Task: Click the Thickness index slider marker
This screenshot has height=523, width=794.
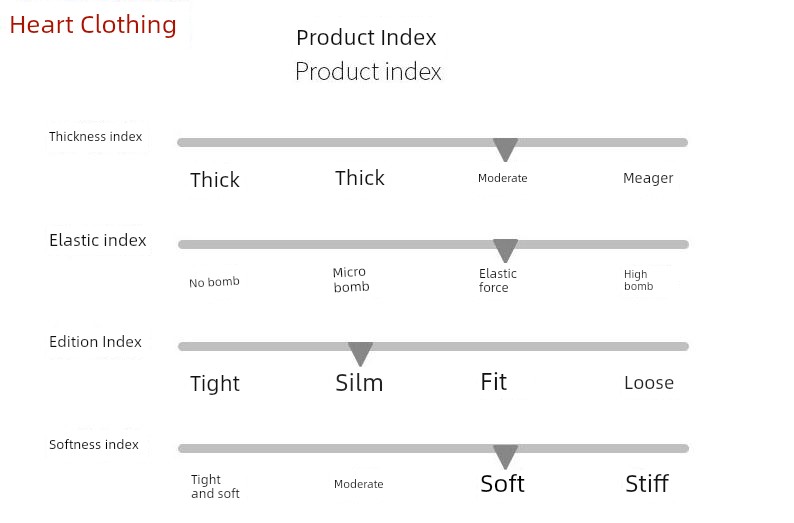Action: pyautogui.click(x=505, y=150)
